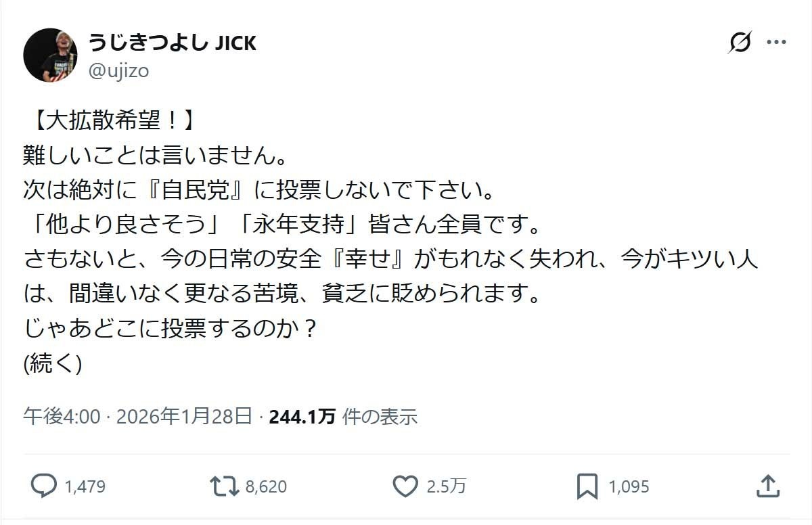Click the 8,620 reposts count
This screenshot has width=812, height=525.
pos(266,486)
